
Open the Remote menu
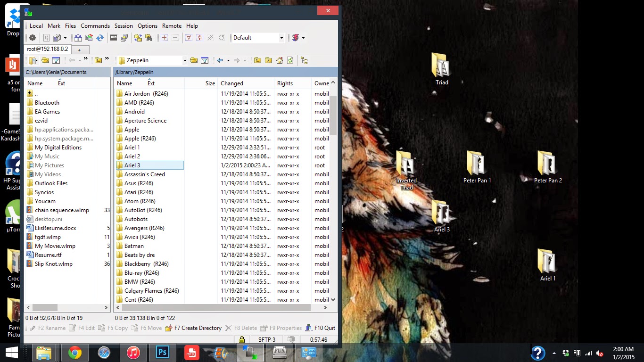[x=172, y=26]
